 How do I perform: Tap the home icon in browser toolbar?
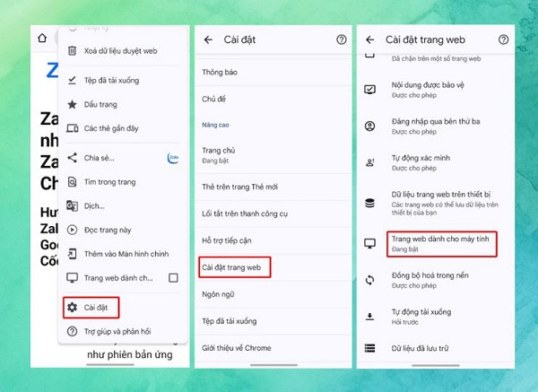click(42, 38)
